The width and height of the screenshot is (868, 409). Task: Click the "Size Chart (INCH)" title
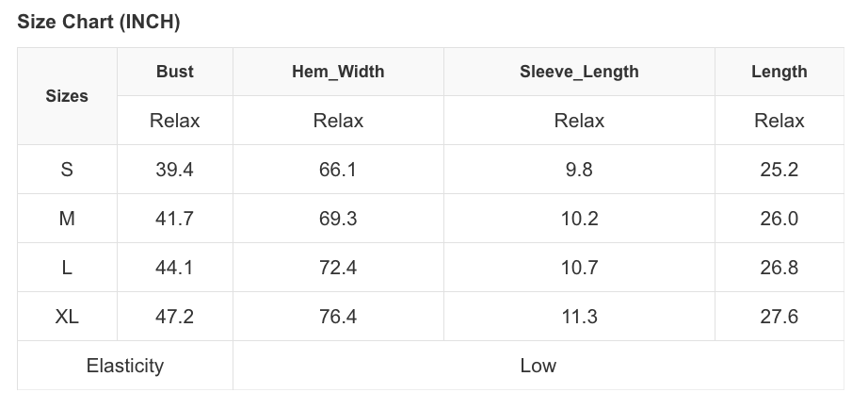pos(99,22)
